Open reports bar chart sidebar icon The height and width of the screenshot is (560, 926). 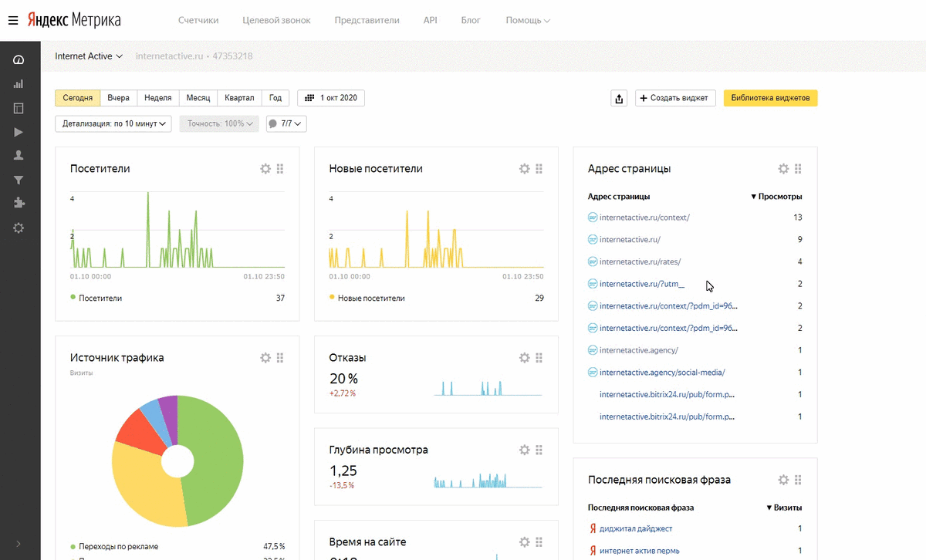19,84
